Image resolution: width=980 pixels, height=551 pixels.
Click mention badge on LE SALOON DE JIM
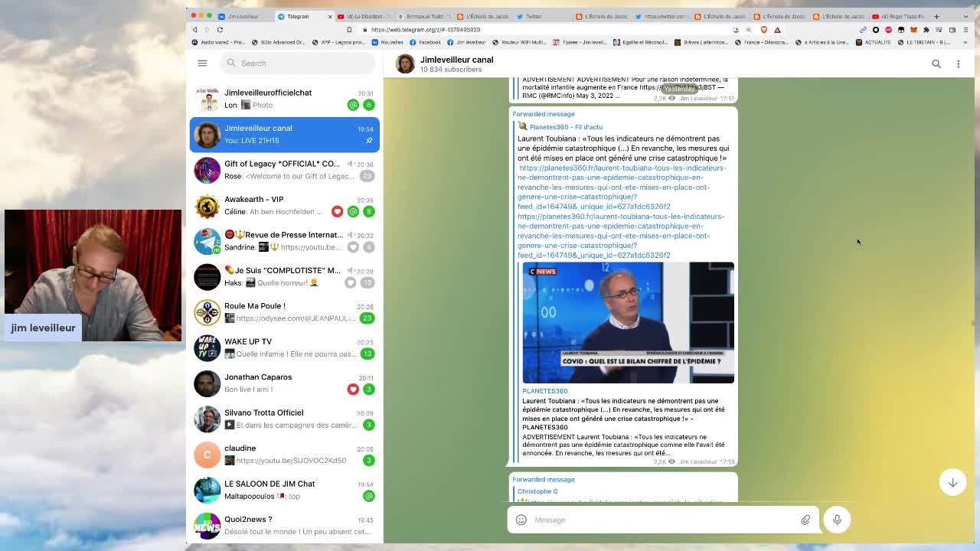pos(368,496)
